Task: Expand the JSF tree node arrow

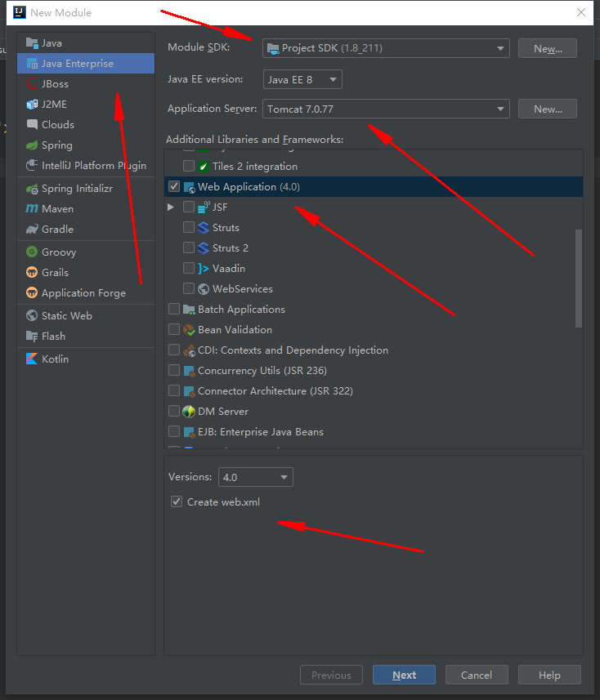Action: pyautogui.click(x=171, y=207)
